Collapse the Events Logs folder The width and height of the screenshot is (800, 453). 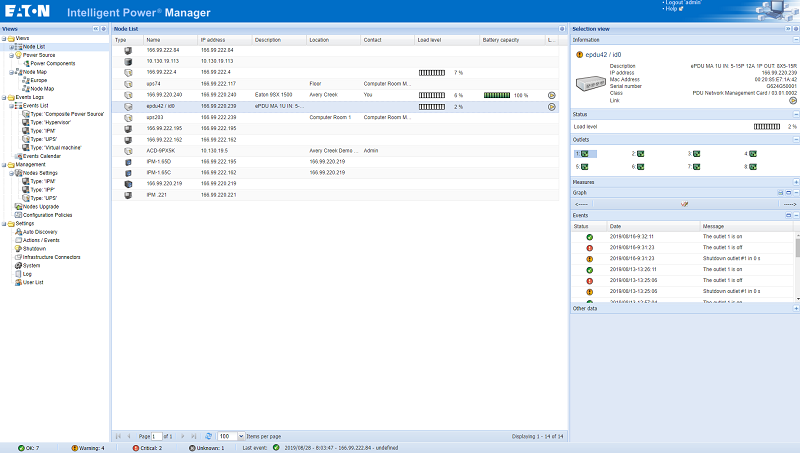[x=4, y=97]
